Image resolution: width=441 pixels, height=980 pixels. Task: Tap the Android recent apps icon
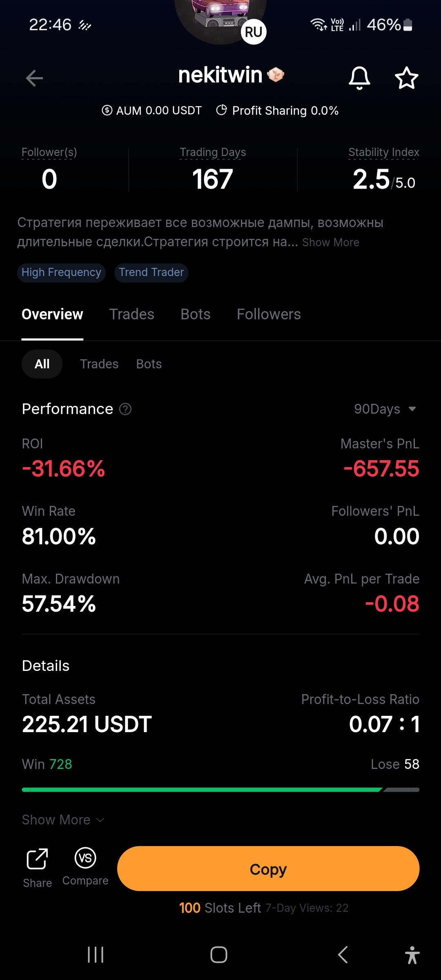96,955
